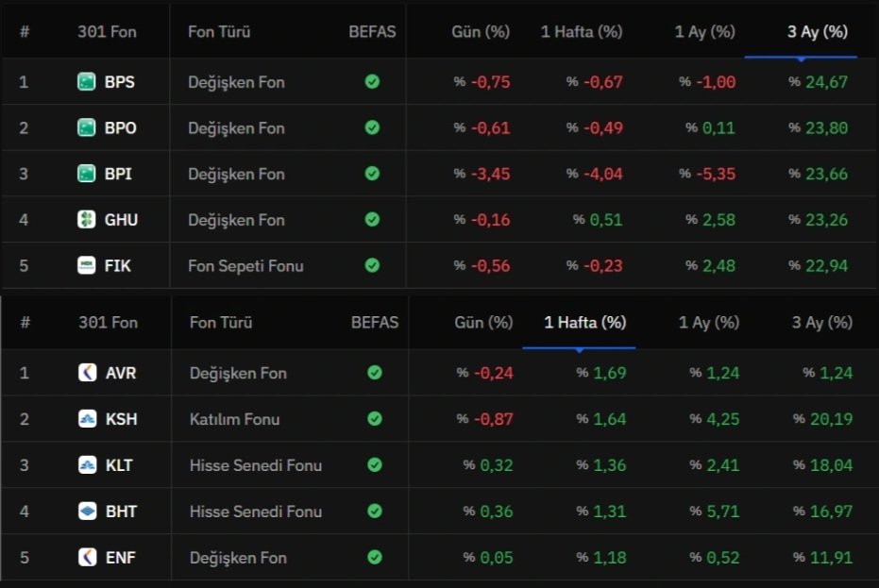879x588 pixels.
Task: Sort top table by 1 Hafta (%)
Action: click(x=582, y=32)
